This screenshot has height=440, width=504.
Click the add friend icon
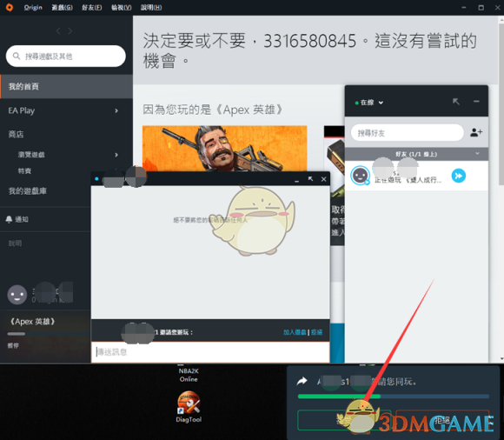click(476, 132)
